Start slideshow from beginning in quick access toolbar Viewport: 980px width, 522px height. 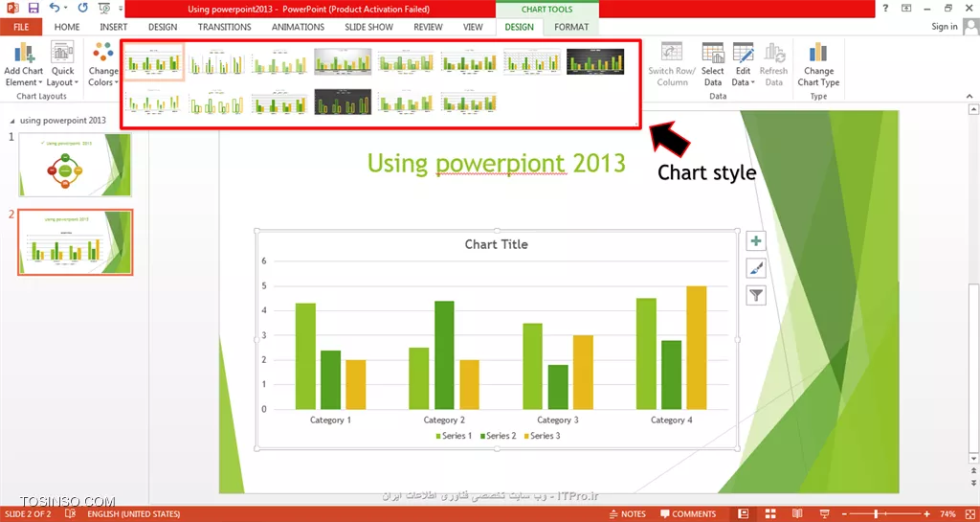pyautogui.click(x=103, y=9)
